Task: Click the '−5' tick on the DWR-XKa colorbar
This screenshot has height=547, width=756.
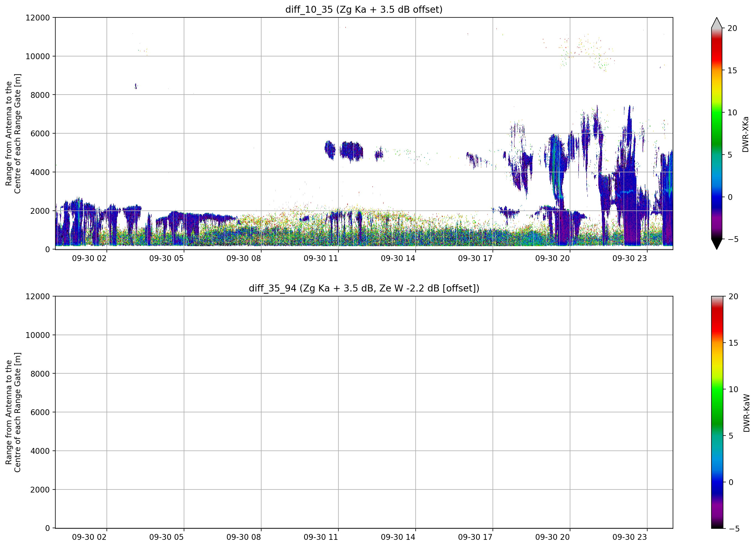Action: click(x=733, y=239)
